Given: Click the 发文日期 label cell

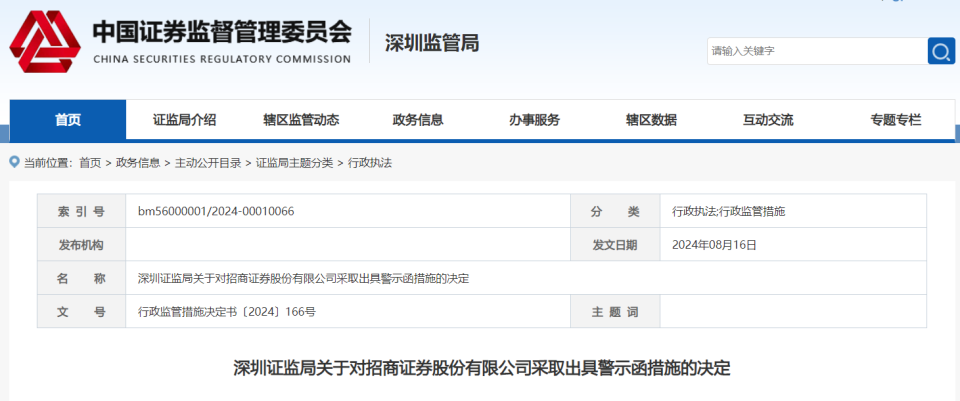Looking at the screenshot, I should [x=615, y=245].
